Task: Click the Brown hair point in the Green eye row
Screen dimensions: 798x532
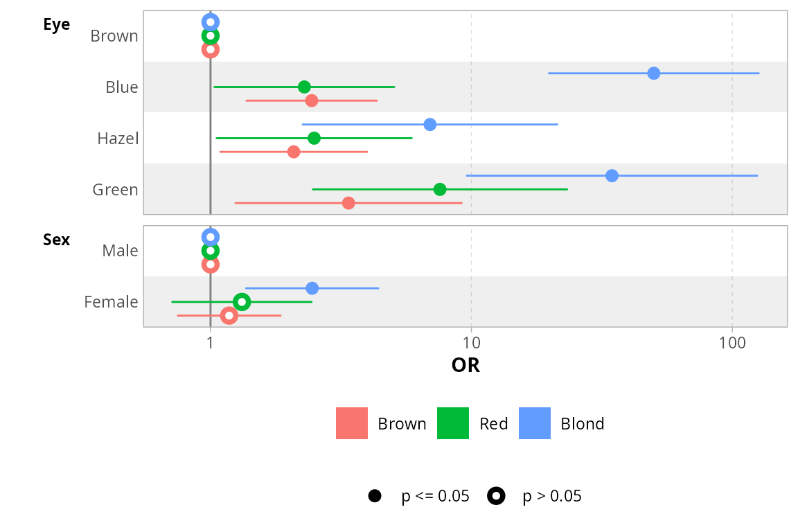Action: pyautogui.click(x=348, y=203)
